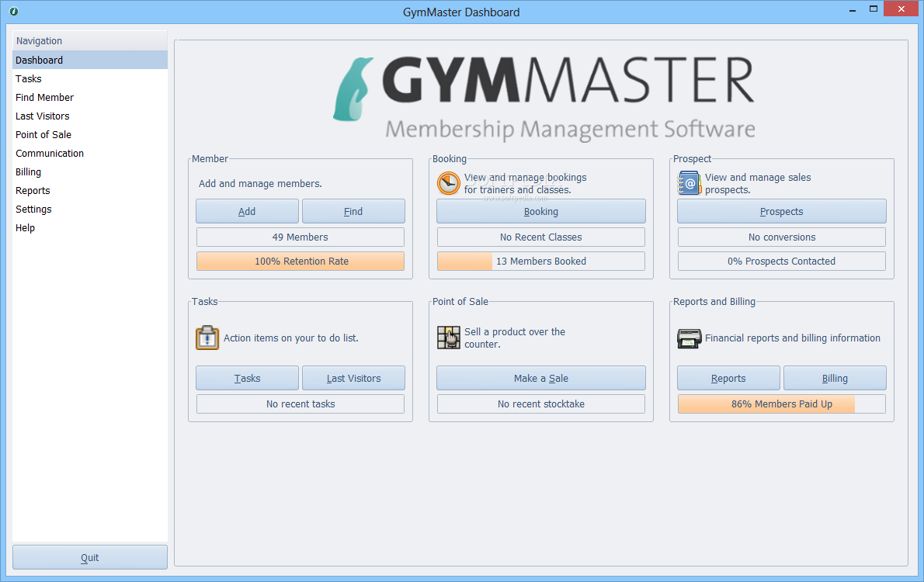Click 'Action items on your to do list.' text
Image resolution: width=924 pixels, height=582 pixels.
coord(290,338)
